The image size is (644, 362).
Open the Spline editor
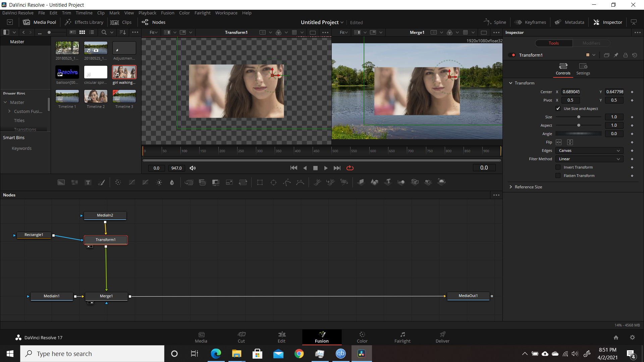[495, 22]
